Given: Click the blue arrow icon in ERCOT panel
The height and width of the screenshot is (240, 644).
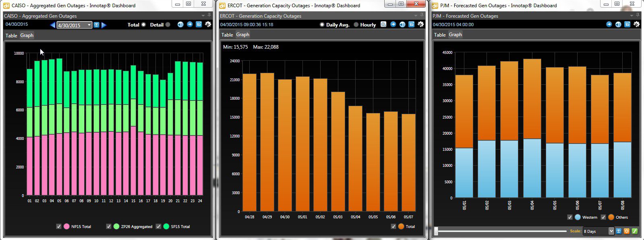Looking at the screenshot, I should pos(393,25).
